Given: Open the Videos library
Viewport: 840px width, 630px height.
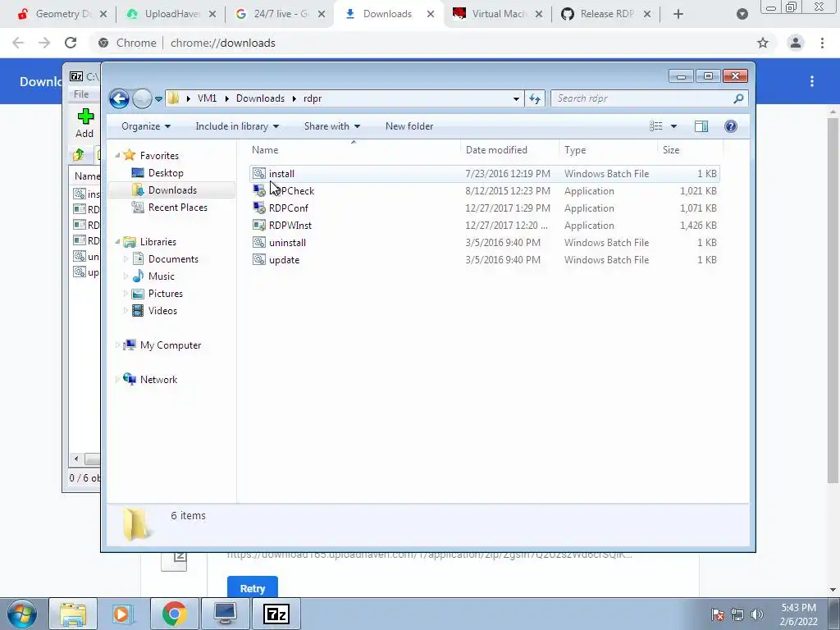Looking at the screenshot, I should pyautogui.click(x=155, y=311).
